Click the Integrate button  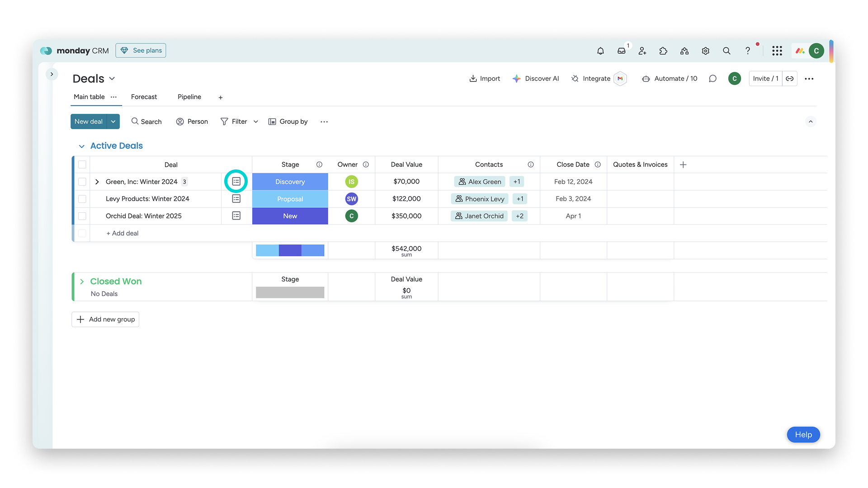591,79
